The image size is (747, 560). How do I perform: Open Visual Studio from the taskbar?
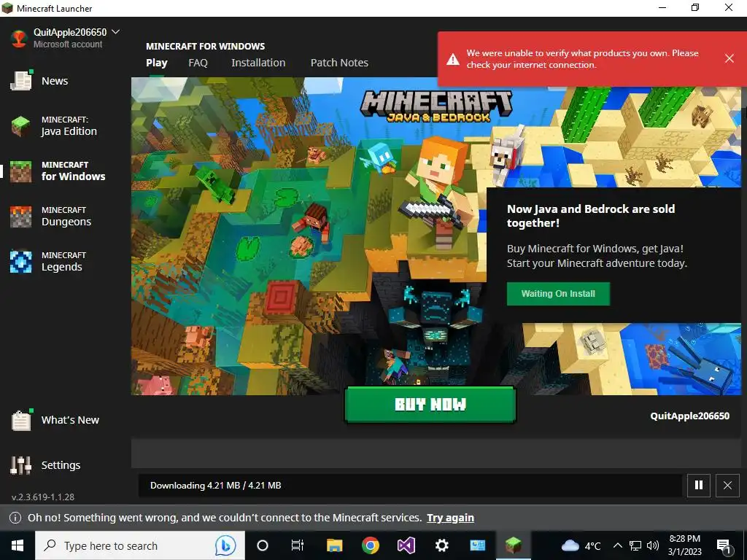(406, 545)
